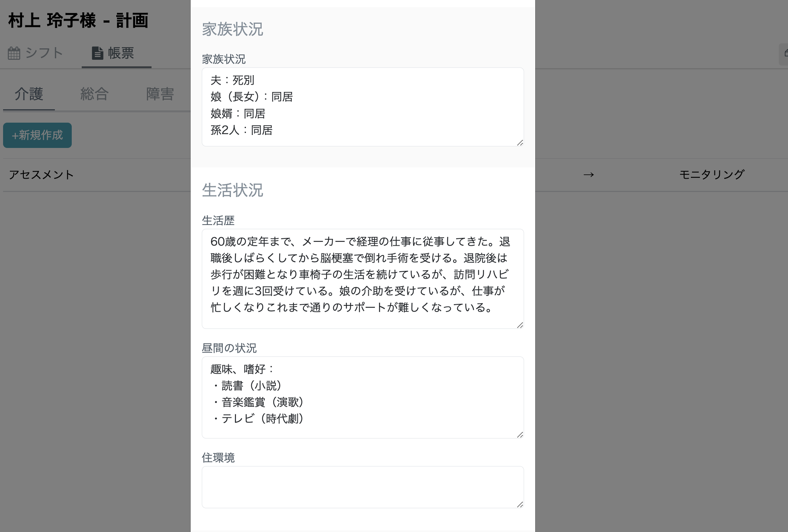Click the +新規作成 button

(x=37, y=135)
